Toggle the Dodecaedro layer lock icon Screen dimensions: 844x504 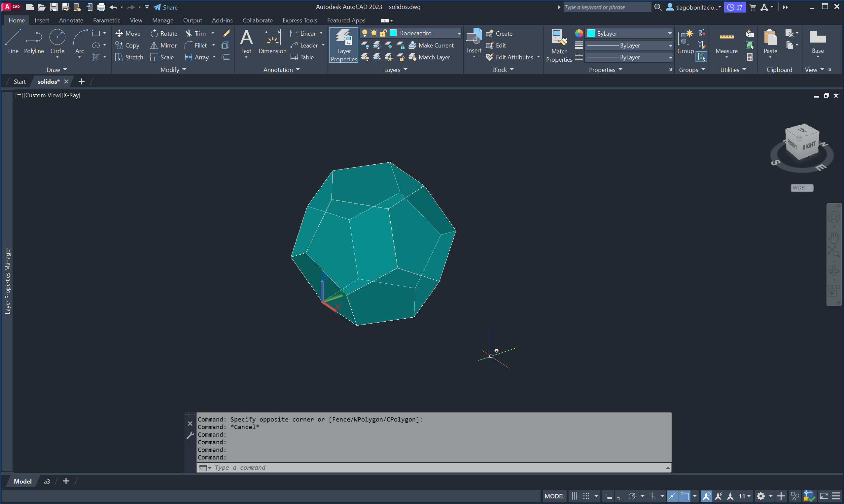(x=383, y=33)
